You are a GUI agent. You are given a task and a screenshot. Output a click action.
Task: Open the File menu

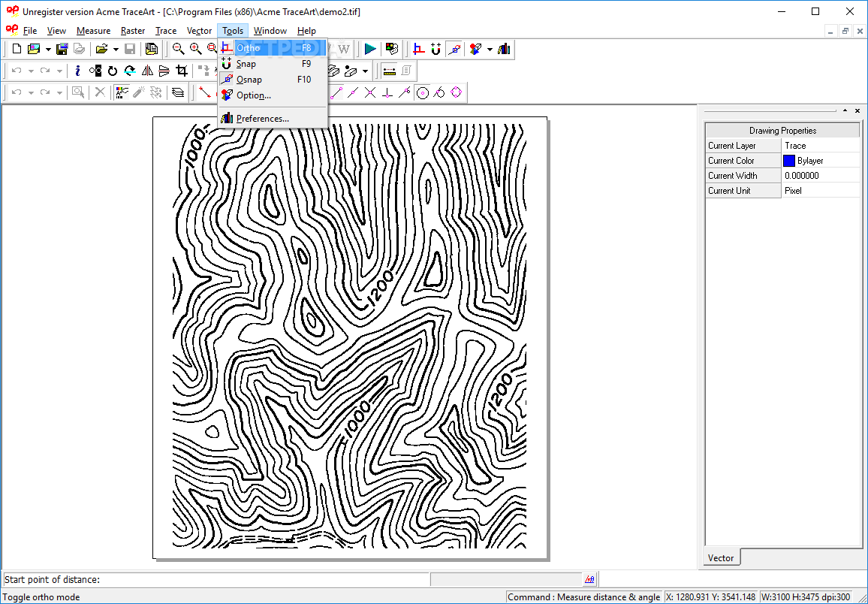30,31
